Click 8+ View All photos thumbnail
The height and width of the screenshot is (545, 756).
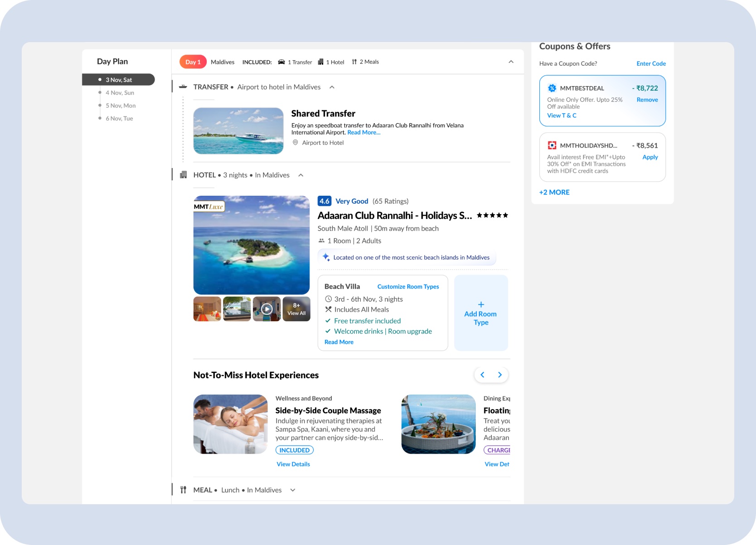tap(296, 309)
